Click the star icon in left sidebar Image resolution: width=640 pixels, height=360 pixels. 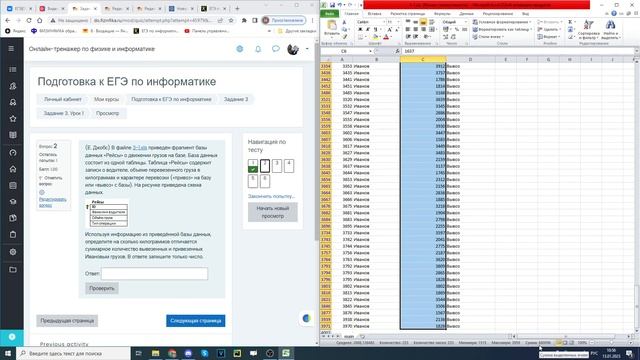(13, 119)
